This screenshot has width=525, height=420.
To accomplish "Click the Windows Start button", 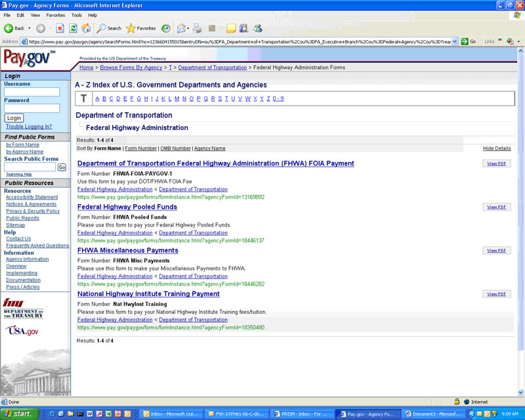I will click(x=19, y=414).
